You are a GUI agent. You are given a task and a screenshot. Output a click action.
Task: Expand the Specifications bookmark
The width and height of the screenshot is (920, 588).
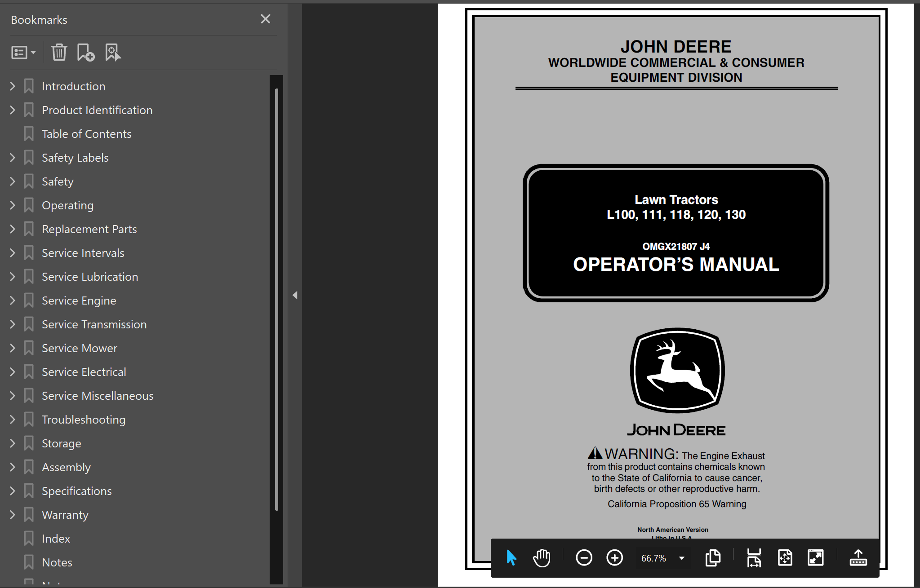(x=13, y=491)
